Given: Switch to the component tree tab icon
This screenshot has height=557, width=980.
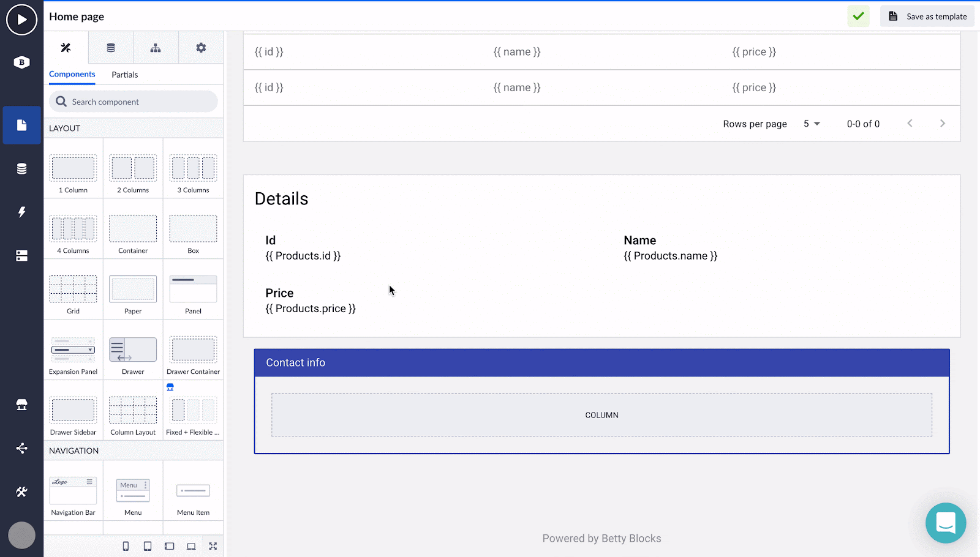Looking at the screenshot, I should pyautogui.click(x=156, y=48).
